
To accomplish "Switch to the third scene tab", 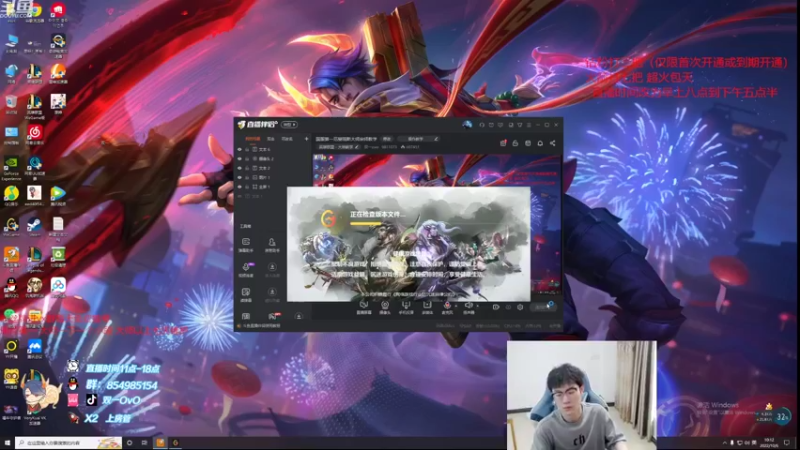I will 287,139.
